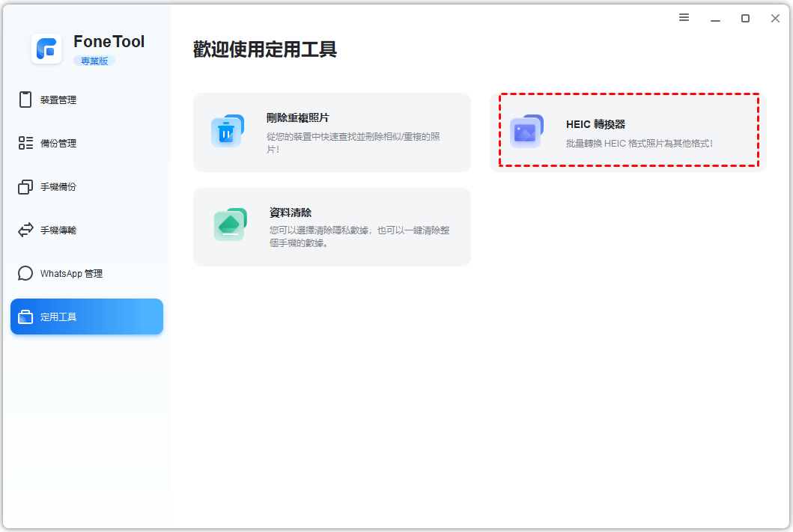Launch the HEIC 轉換器 tool title
The image size is (793, 532).
(595, 124)
